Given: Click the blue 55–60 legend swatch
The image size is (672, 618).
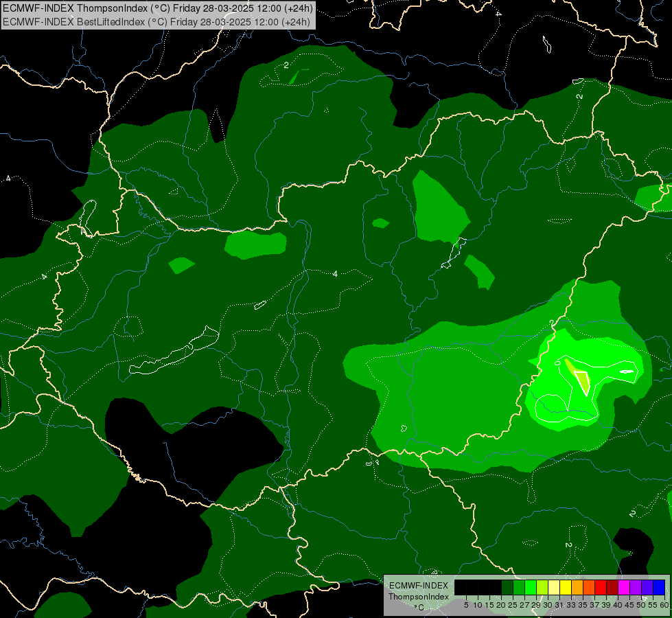Looking at the screenshot, I should [659, 587].
